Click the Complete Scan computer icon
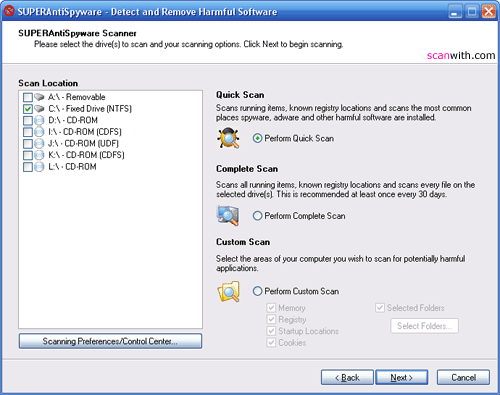The width and height of the screenshot is (500, 395). click(x=228, y=215)
